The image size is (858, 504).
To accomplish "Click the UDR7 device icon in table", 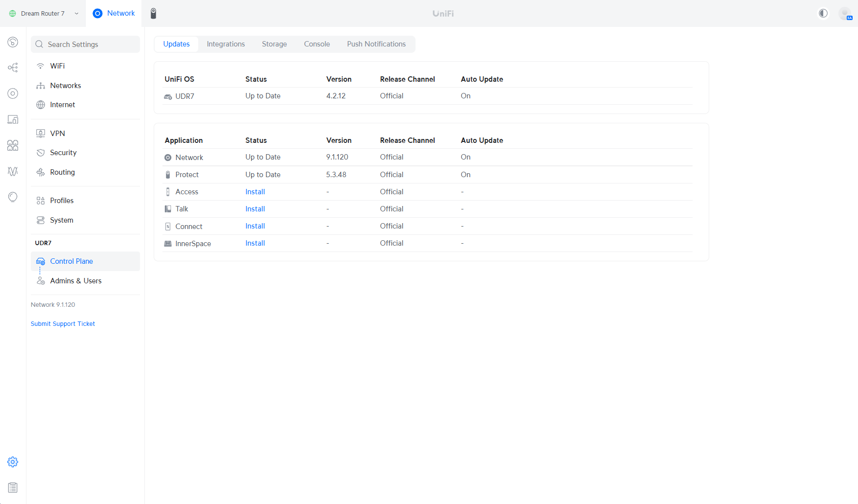I will point(168,96).
